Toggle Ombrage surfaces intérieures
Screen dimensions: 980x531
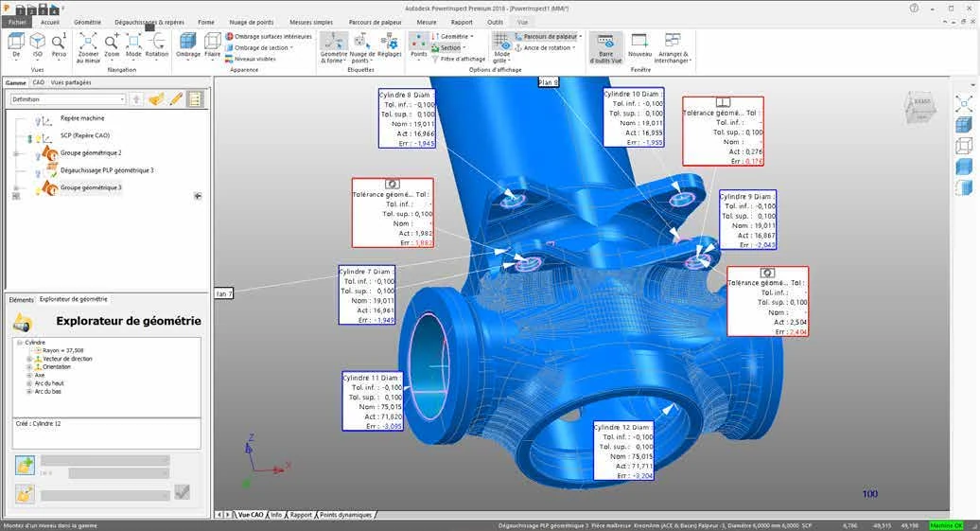269,36
